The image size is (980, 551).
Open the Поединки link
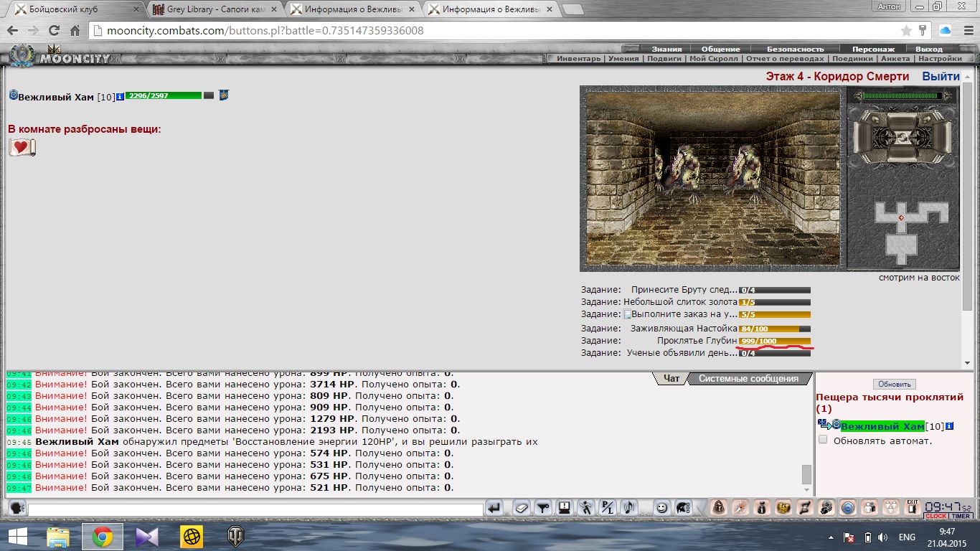(x=852, y=59)
